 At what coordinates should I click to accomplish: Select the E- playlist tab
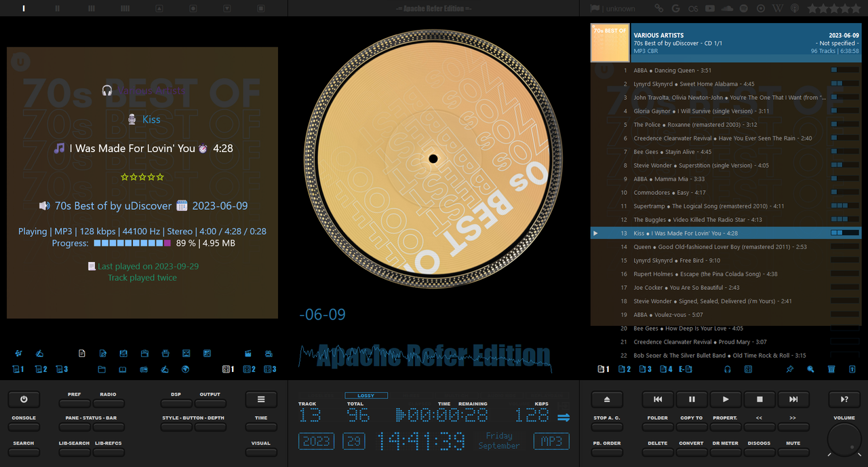point(686,369)
